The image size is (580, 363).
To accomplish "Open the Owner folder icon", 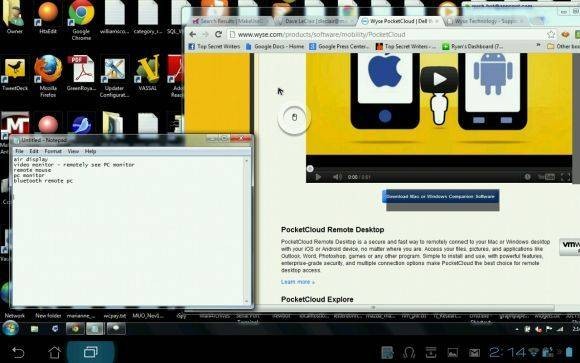I will click(14, 17).
